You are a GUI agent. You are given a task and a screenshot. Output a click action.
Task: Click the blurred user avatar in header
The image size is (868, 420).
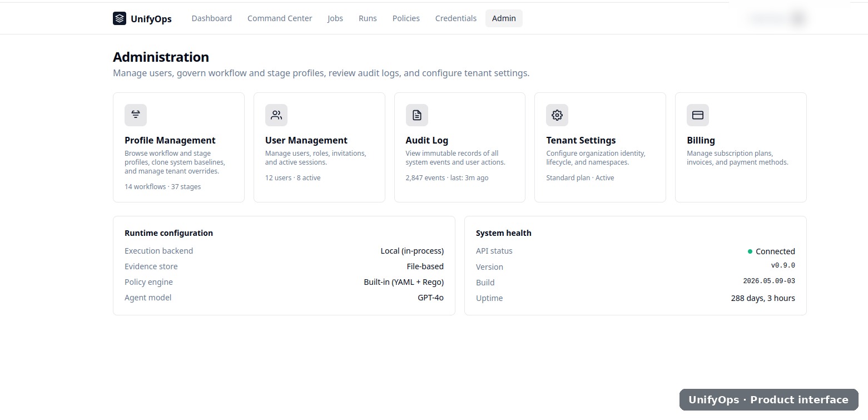(798, 18)
